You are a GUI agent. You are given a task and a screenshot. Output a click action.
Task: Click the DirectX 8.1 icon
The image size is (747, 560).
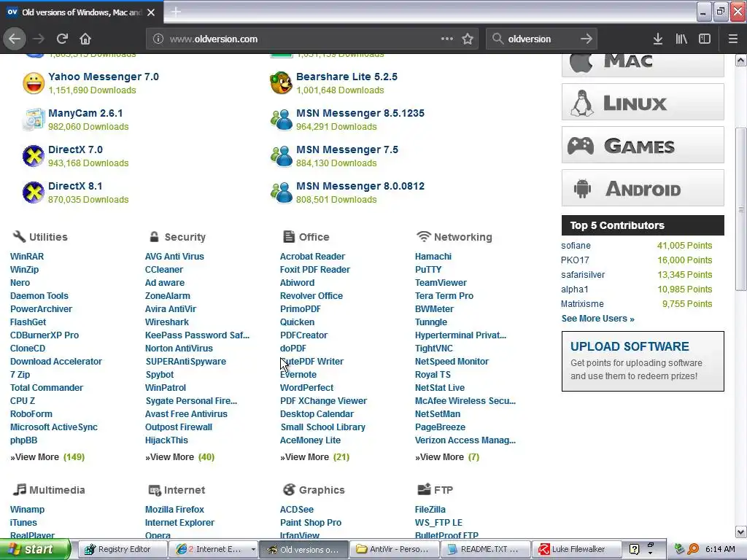click(34, 192)
